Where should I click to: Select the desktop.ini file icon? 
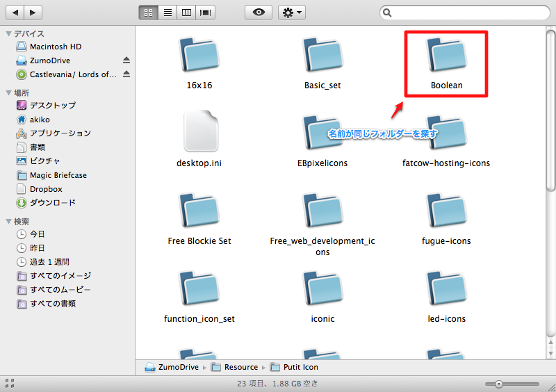tap(201, 131)
